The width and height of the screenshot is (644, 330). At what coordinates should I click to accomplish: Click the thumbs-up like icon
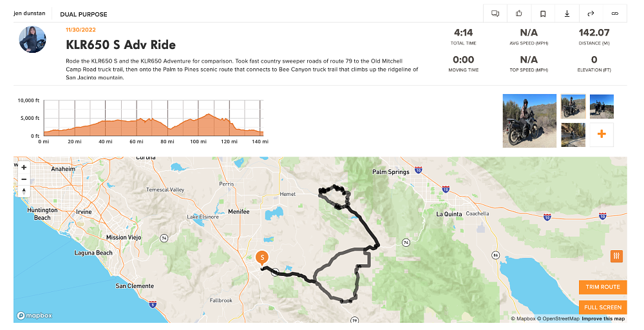[x=519, y=13]
